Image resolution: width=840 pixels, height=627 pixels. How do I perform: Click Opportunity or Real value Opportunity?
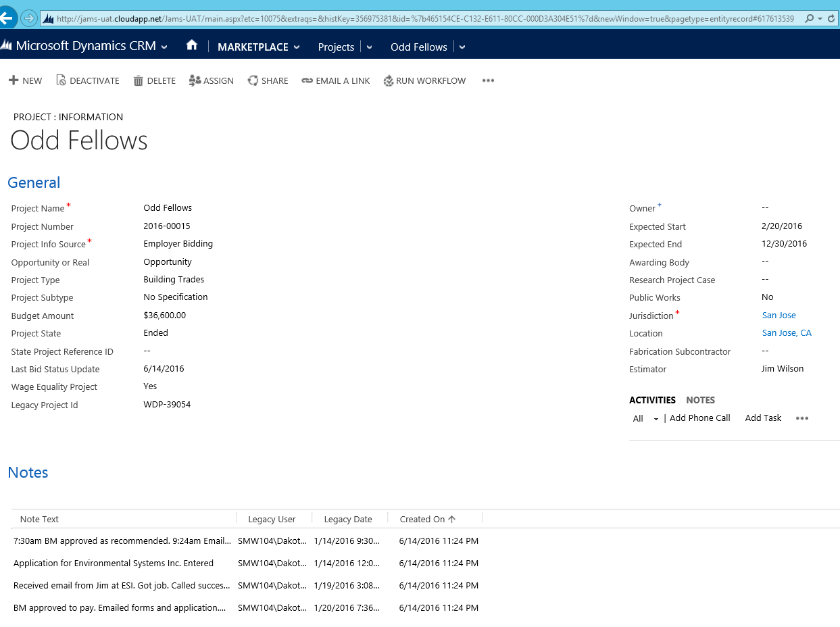(x=168, y=261)
